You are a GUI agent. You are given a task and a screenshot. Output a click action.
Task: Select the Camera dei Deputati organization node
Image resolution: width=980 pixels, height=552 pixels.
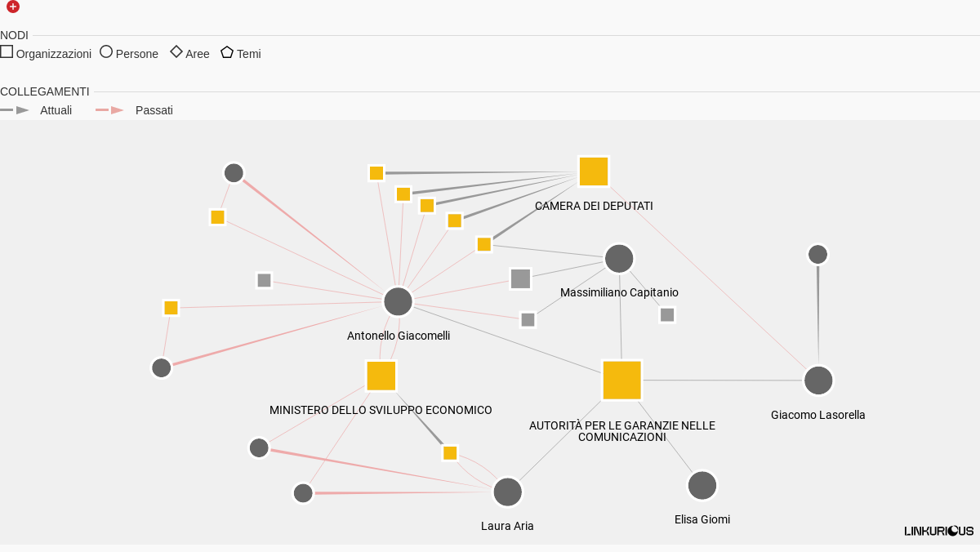click(594, 171)
